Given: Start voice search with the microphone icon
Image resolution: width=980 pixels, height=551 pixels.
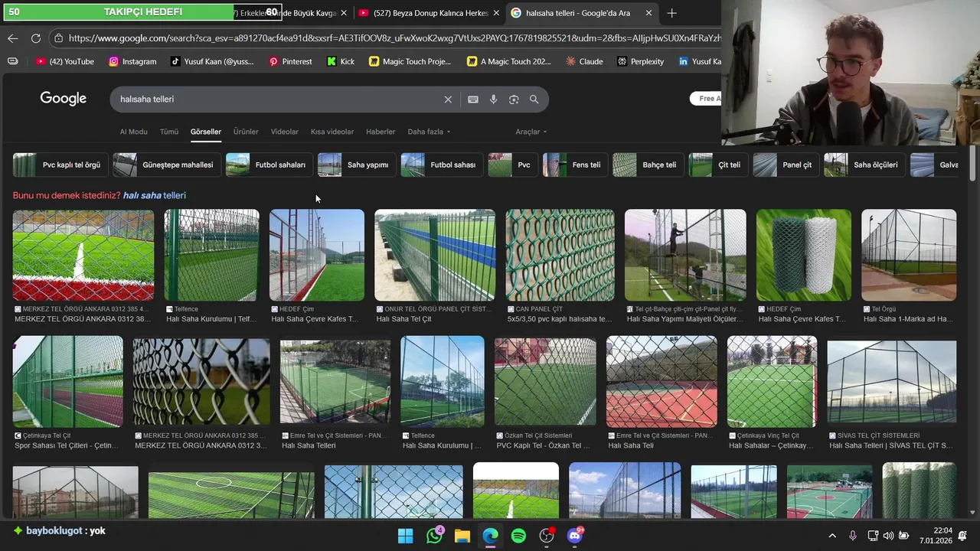Looking at the screenshot, I should 493,99.
